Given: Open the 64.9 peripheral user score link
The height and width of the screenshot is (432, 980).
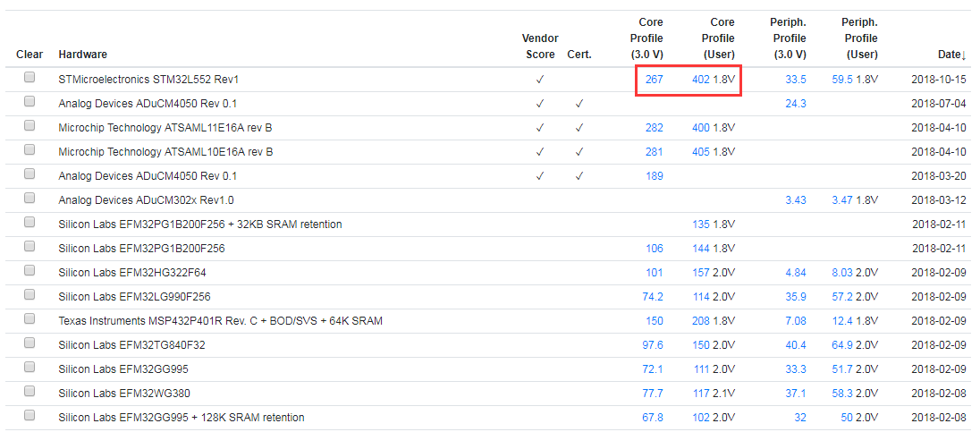Looking at the screenshot, I should click(842, 345).
